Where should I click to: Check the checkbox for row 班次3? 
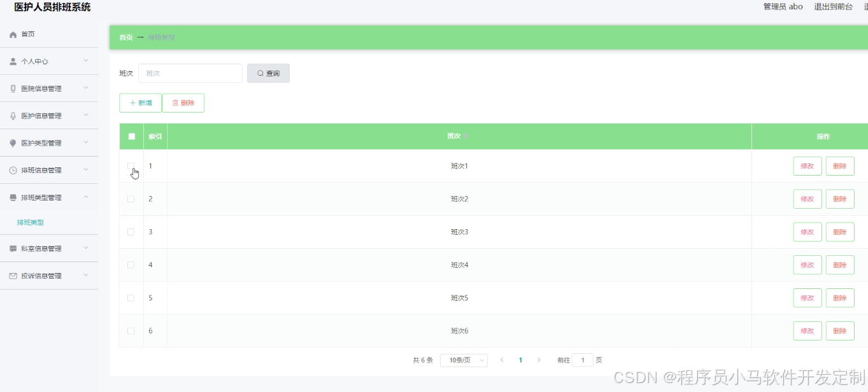[131, 232]
